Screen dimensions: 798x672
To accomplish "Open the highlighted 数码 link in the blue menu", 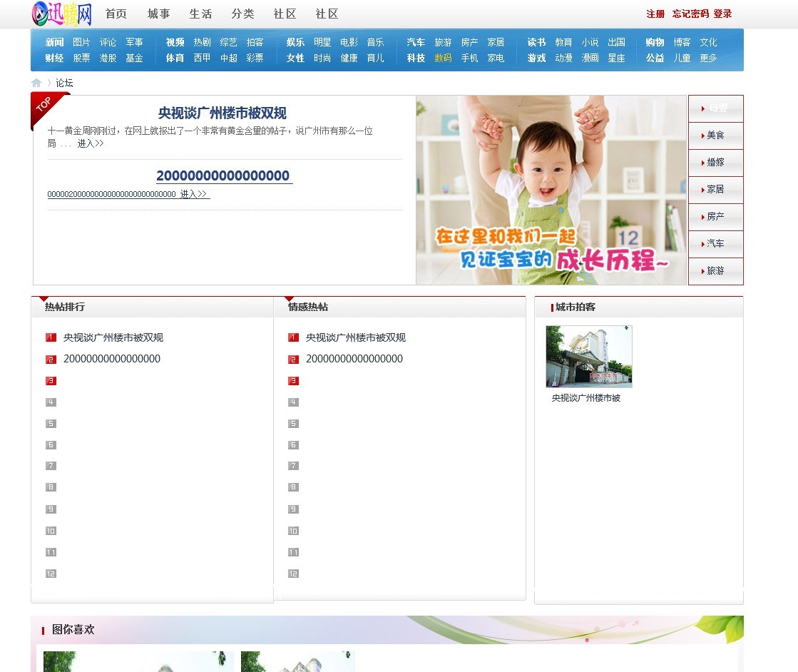I will coord(443,58).
